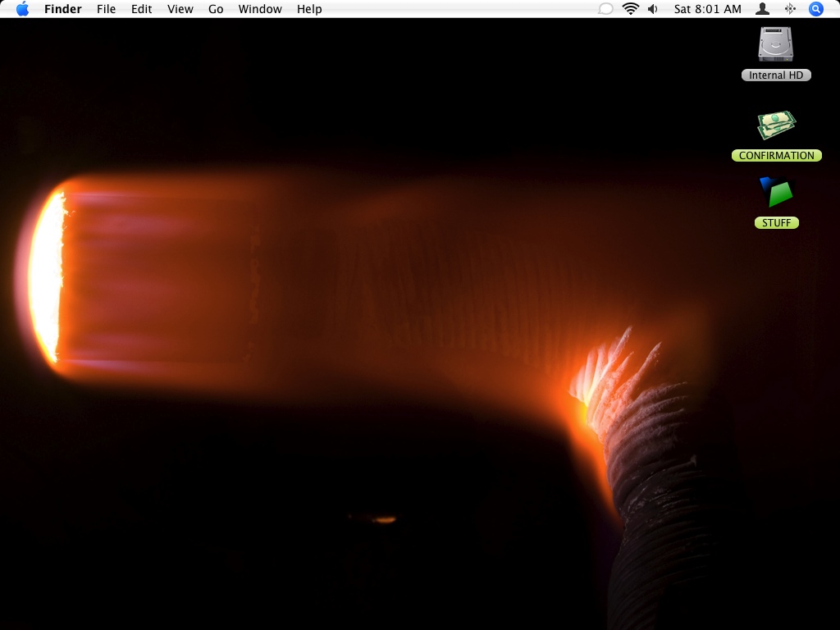Open Spotlight search
The width and height of the screenshot is (840, 630).
816,9
